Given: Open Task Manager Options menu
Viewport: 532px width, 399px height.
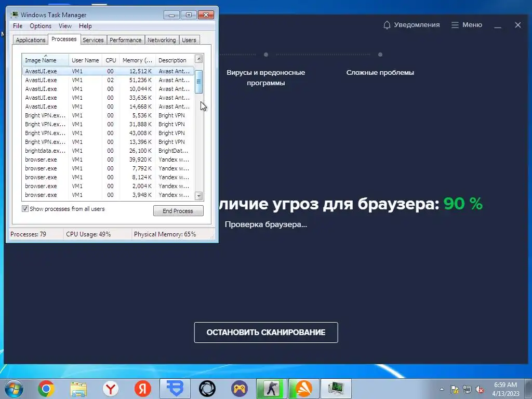Looking at the screenshot, I should click(x=41, y=26).
